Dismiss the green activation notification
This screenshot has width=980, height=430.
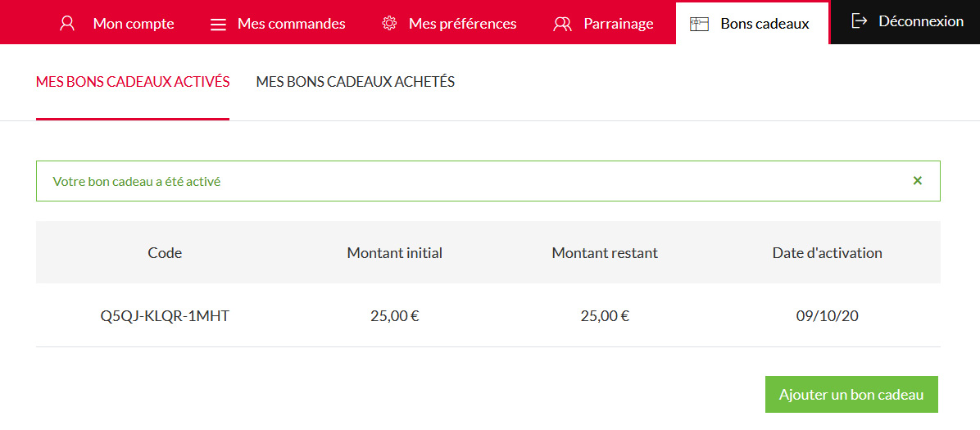point(918,180)
